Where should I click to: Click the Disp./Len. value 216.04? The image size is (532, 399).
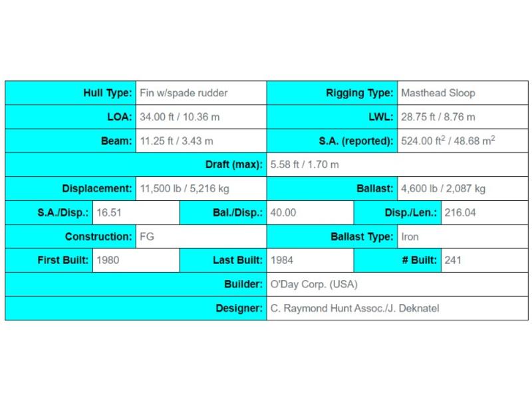pos(460,213)
